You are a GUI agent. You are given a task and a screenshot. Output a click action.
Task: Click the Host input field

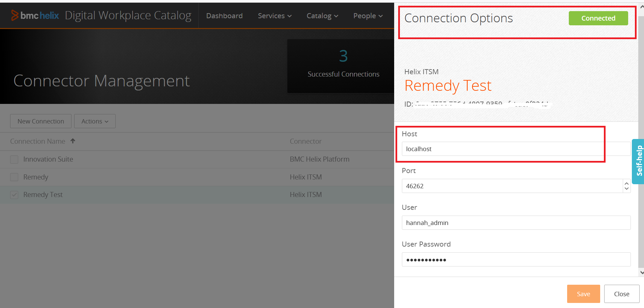(516, 149)
